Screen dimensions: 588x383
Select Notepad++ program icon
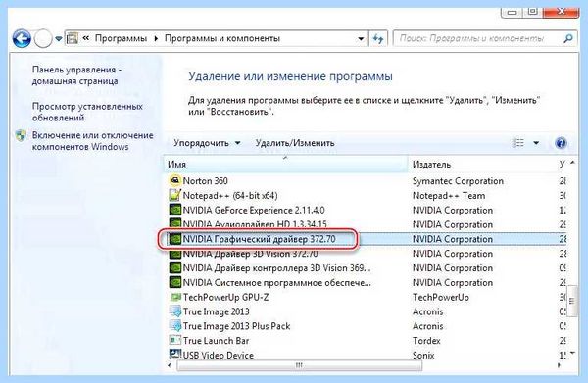click(174, 195)
